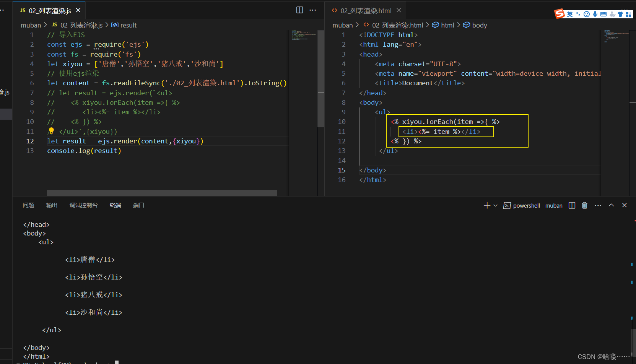Click the Sogou input method logo

(560, 14)
